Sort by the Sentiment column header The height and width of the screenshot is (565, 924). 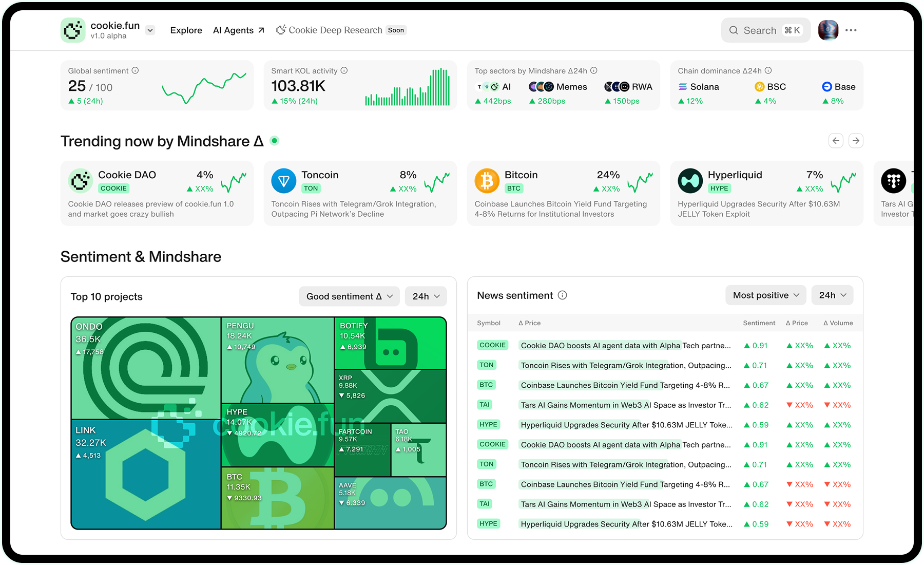[x=759, y=323]
